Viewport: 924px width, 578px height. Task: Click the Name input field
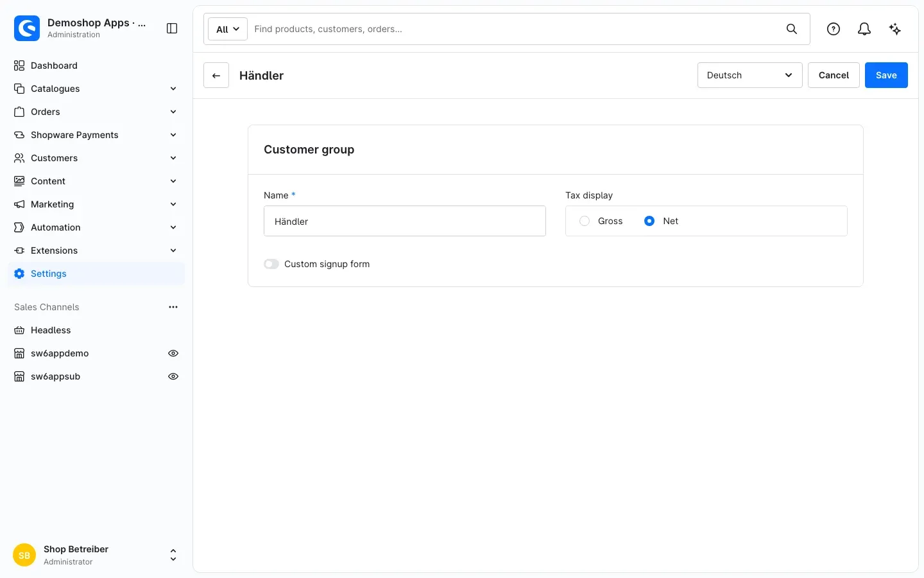point(405,221)
